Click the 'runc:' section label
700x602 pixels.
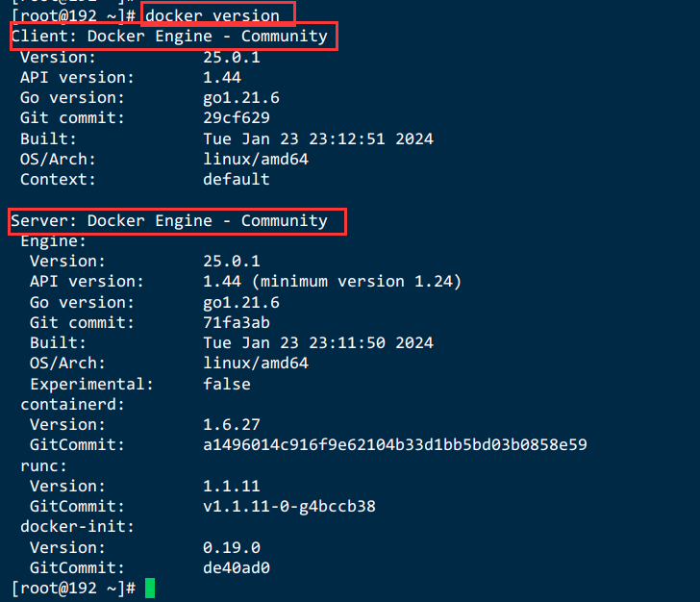[x=44, y=465]
